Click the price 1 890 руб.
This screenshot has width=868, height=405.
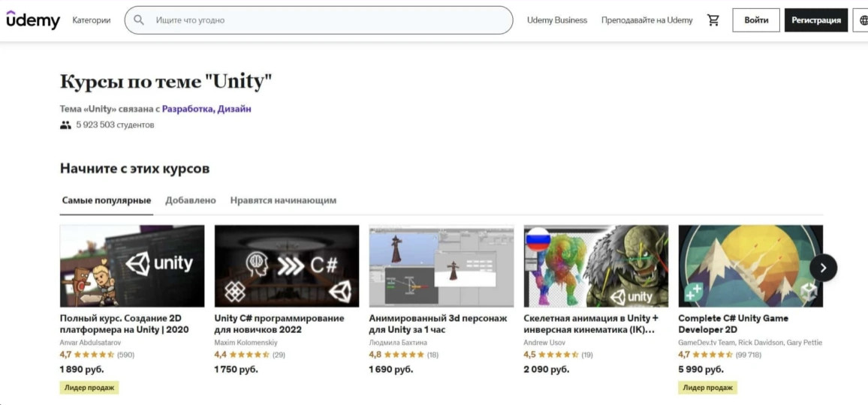coord(81,369)
